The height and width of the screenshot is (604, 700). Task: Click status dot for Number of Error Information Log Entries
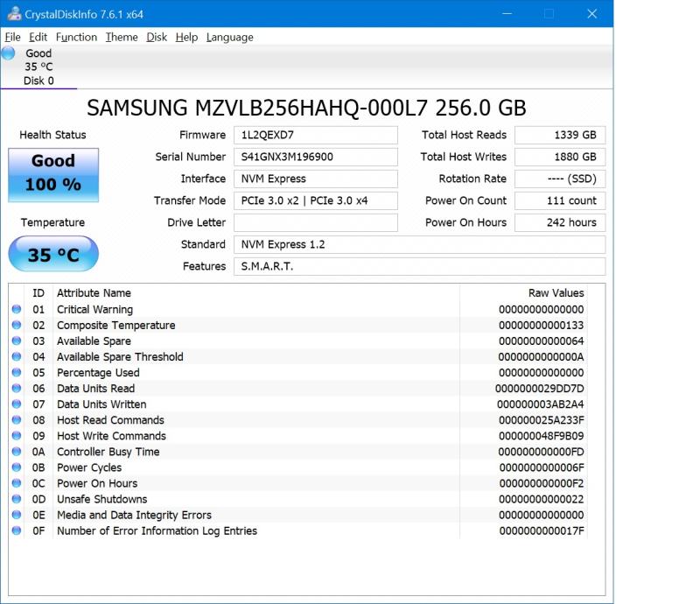point(17,530)
